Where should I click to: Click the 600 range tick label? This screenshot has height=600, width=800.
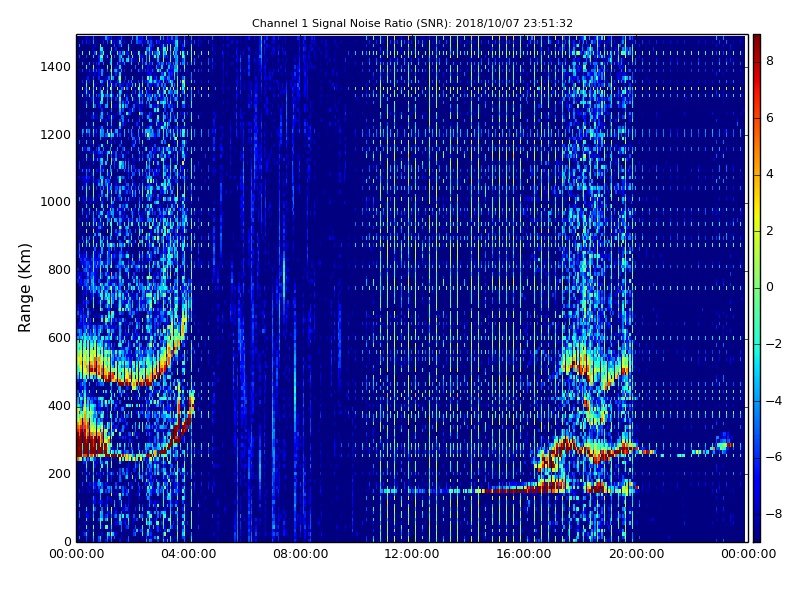[x=59, y=338]
